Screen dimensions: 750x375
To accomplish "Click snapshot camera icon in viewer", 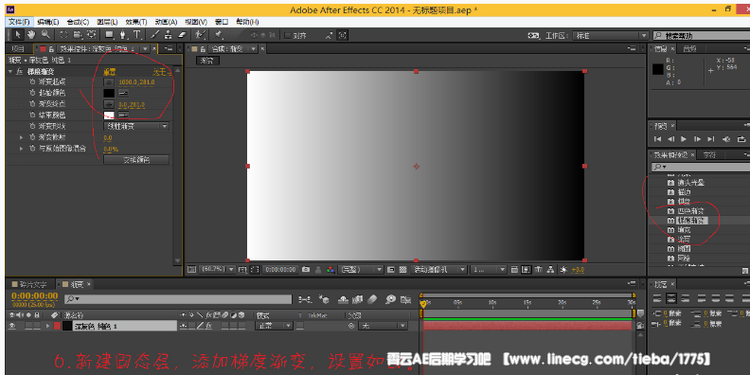I will 306,270.
